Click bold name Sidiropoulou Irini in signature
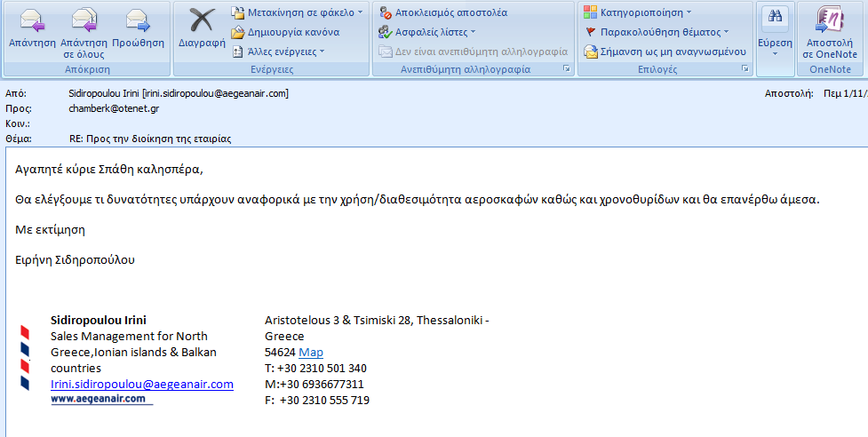This screenshot has height=437, width=868. click(99, 321)
